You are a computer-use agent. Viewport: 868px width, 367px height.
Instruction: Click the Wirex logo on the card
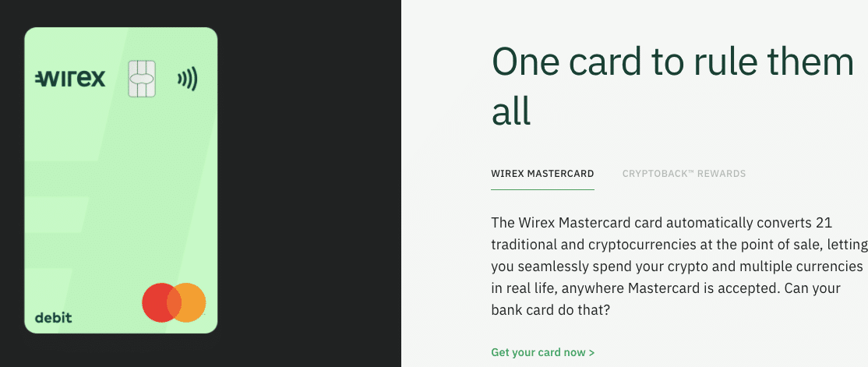[70, 79]
